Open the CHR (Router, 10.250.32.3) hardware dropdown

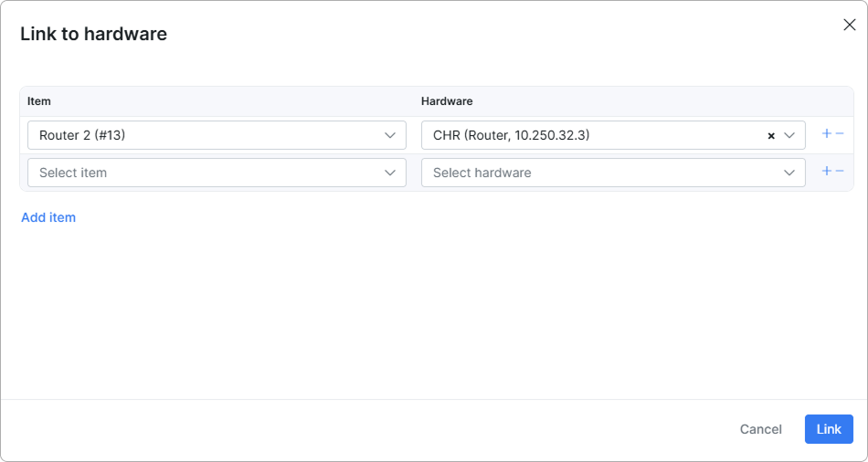[x=613, y=135]
